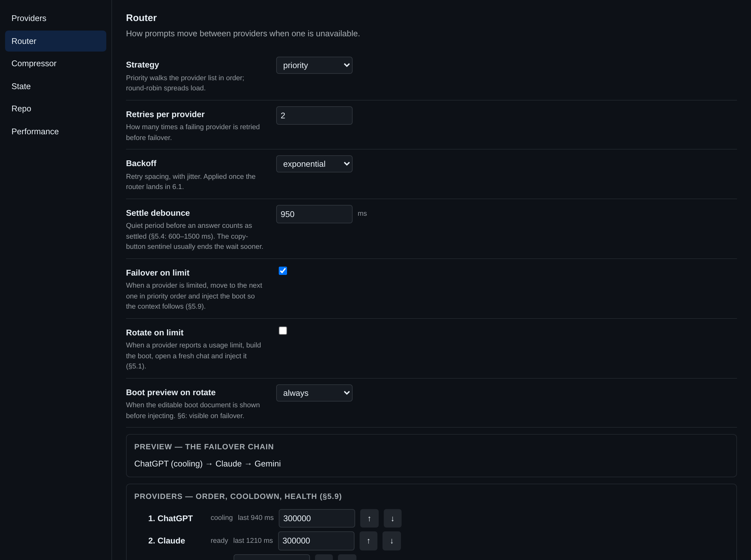Image resolution: width=751 pixels, height=560 pixels.
Task: Click the '2. Claude' provider name
Action: tap(166, 541)
